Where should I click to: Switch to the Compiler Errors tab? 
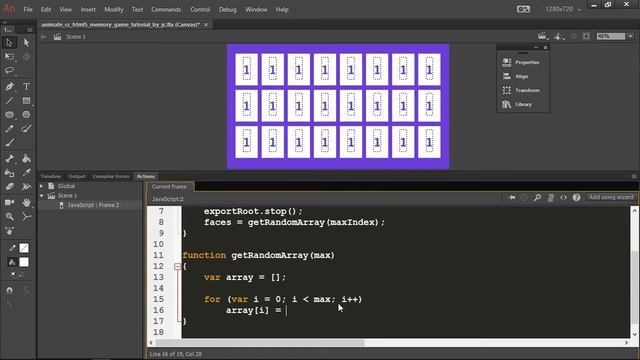click(111, 176)
